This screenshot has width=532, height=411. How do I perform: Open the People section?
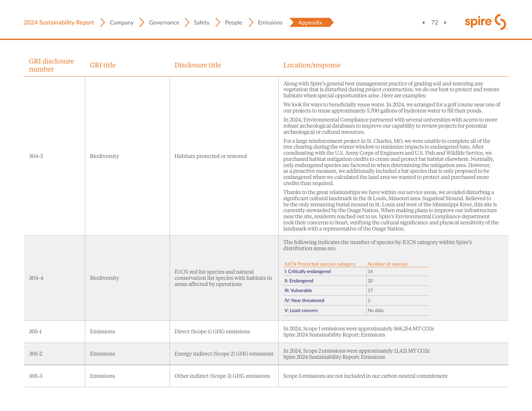pos(233,23)
